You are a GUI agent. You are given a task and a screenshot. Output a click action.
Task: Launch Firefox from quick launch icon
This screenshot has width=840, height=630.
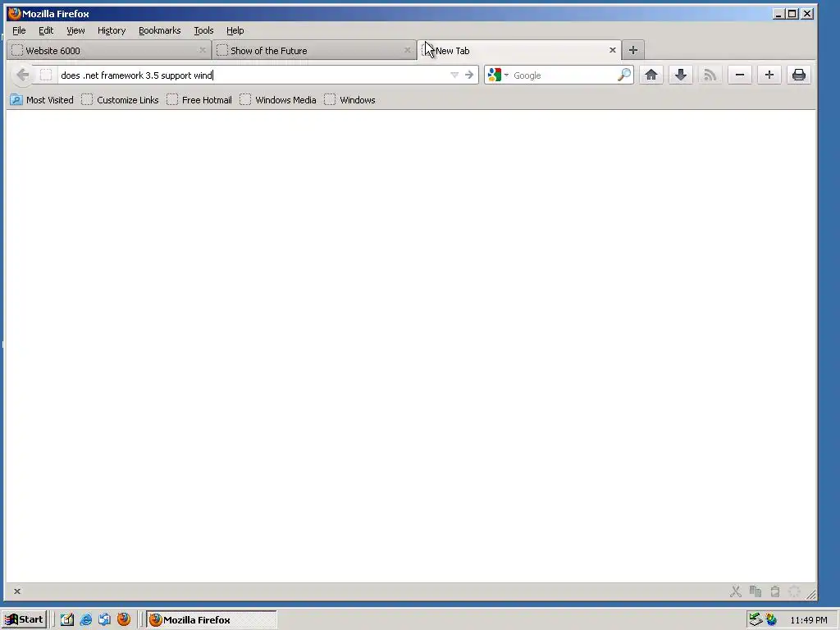(124, 619)
